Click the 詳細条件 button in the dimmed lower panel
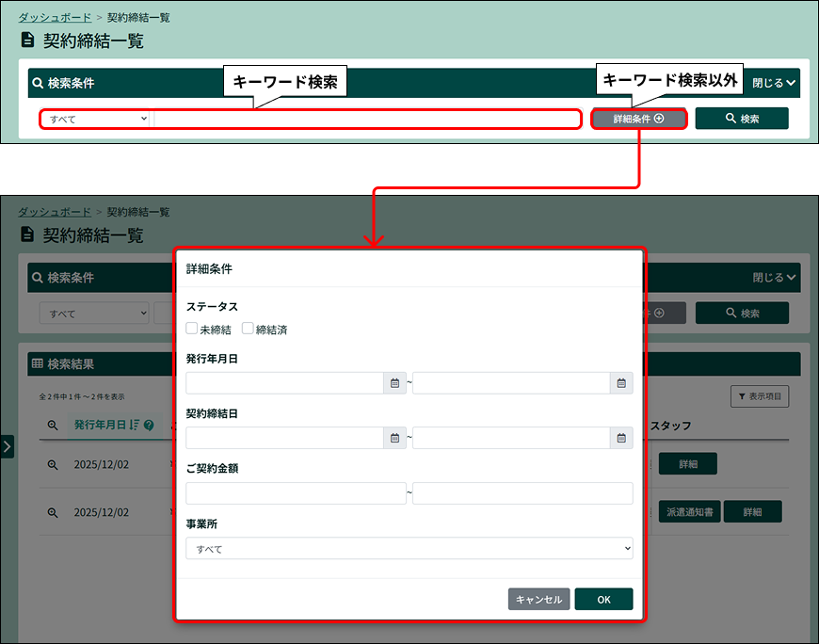This screenshot has width=819, height=644. pos(666,313)
